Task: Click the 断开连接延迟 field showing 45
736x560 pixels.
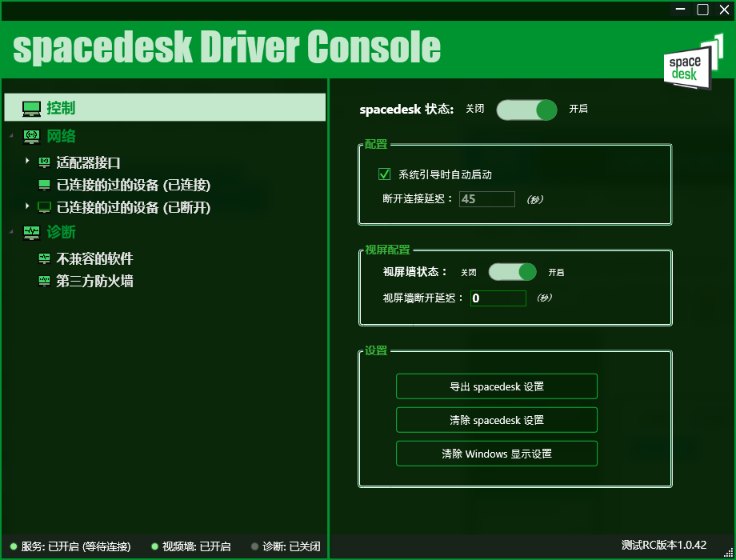Action: [486, 199]
